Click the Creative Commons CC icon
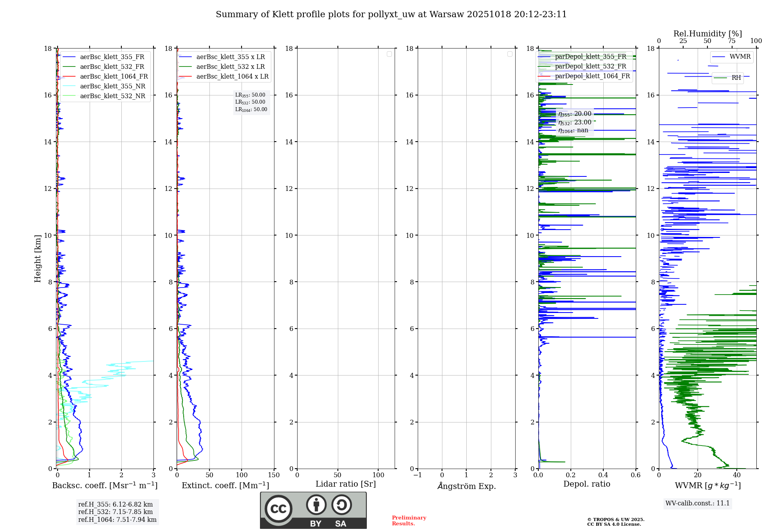Image resolution: width=783 pixels, height=532 pixels. point(278,509)
